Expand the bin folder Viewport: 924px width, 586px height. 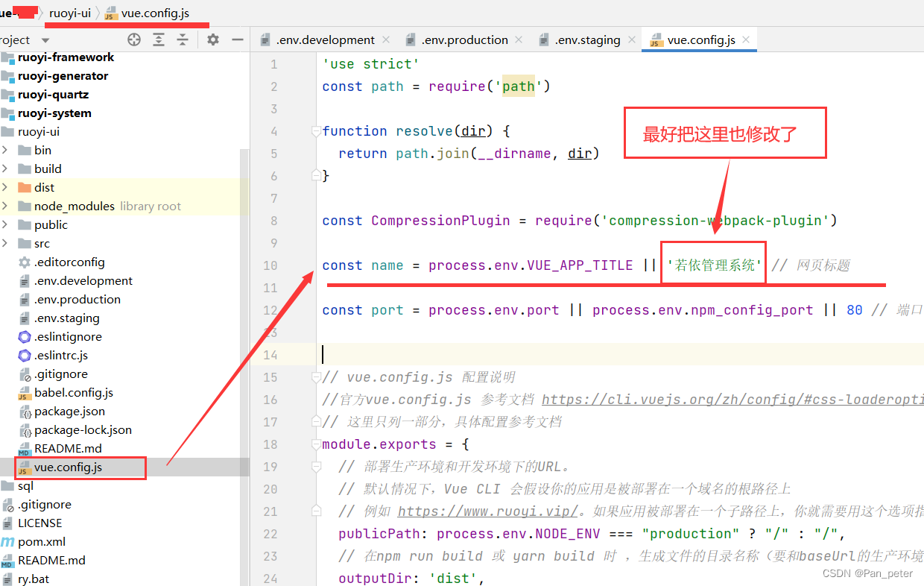[x=4, y=150]
